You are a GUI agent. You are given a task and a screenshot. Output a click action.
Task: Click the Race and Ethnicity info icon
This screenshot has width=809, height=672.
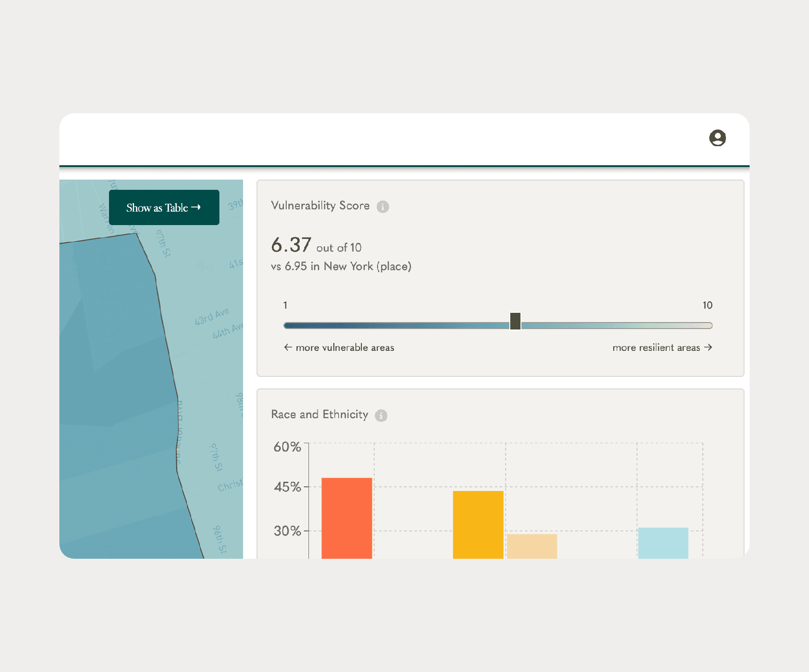click(x=381, y=415)
